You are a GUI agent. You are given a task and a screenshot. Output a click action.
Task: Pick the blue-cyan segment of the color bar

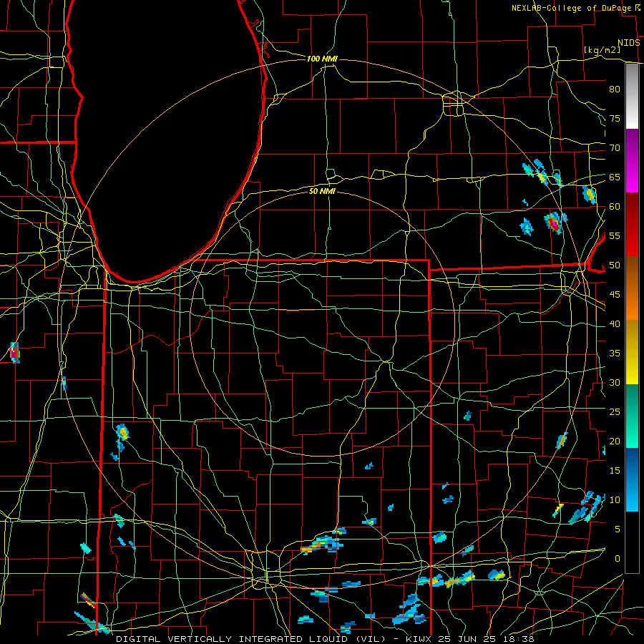pos(632,479)
